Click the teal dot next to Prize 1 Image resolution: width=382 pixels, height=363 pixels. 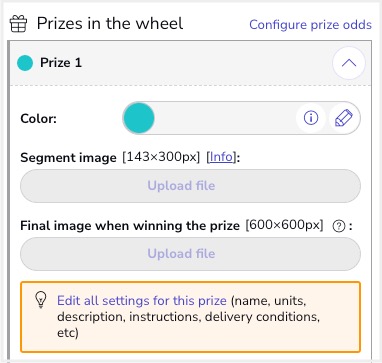click(25, 63)
